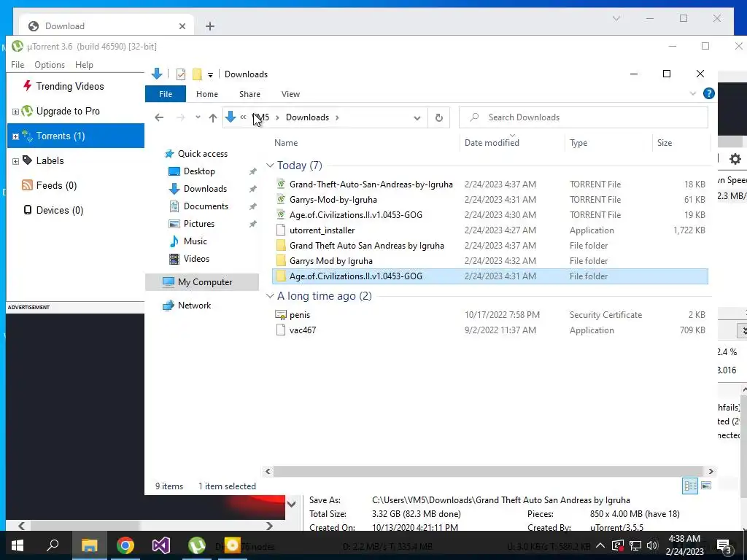747x560 pixels.
Task: Open Windows taskbar search
Action: coord(53,545)
